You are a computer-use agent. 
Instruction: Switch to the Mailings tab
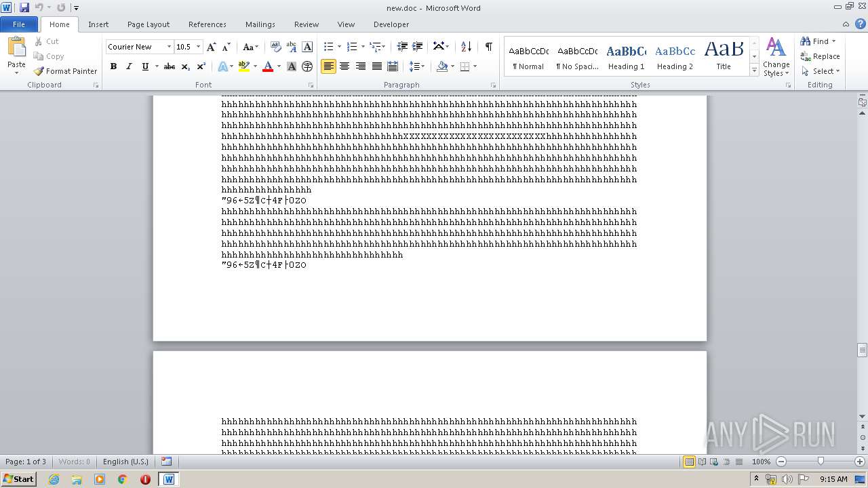[260, 24]
